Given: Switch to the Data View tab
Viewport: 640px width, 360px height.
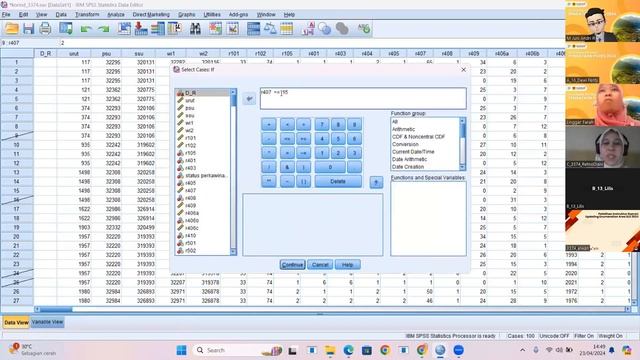Looking at the screenshot, I should 16,322.
